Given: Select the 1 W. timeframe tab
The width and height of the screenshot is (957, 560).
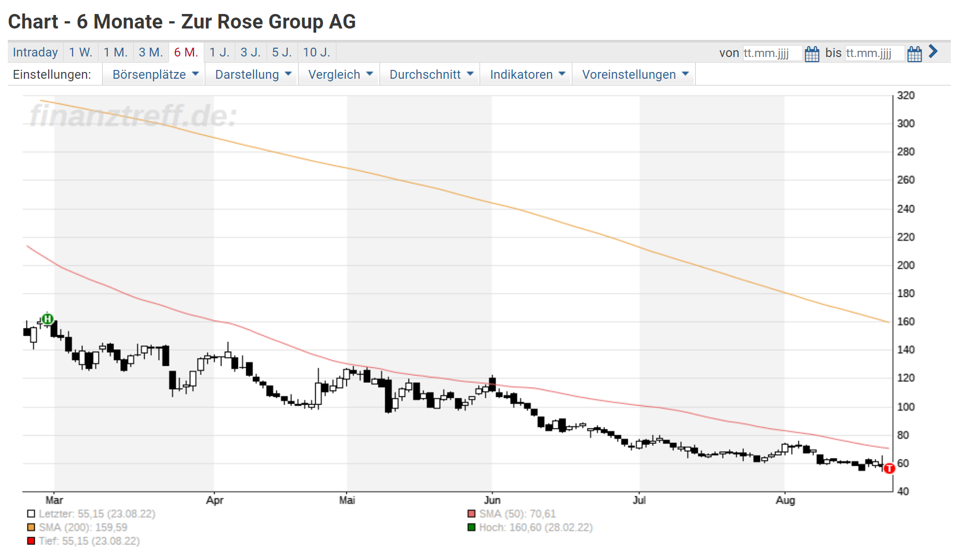Looking at the screenshot, I should pos(81,52).
